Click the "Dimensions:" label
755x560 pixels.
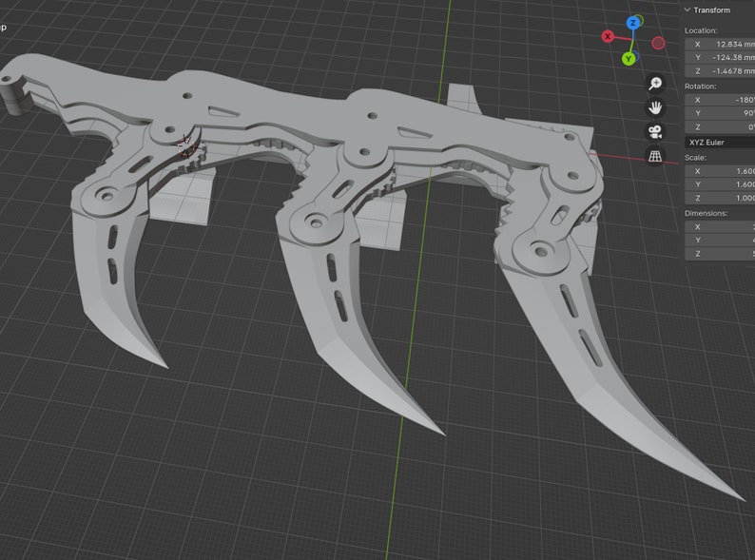(706, 213)
